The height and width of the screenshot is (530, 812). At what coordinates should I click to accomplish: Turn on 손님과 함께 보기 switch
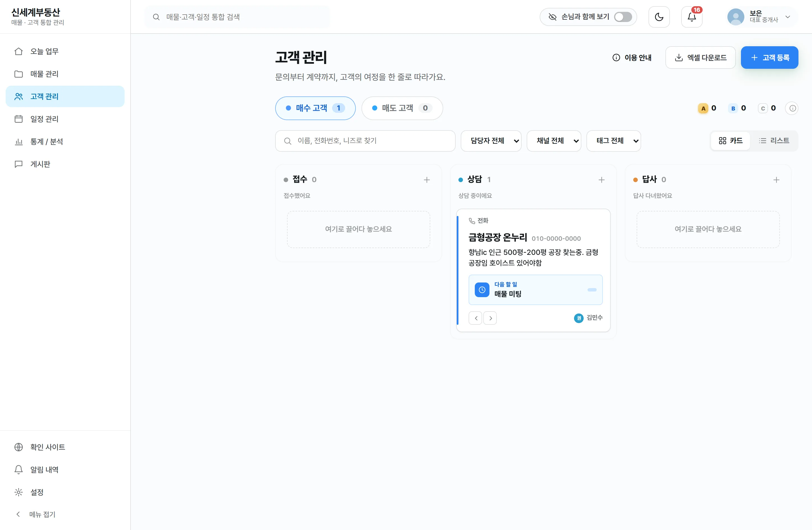tap(623, 17)
